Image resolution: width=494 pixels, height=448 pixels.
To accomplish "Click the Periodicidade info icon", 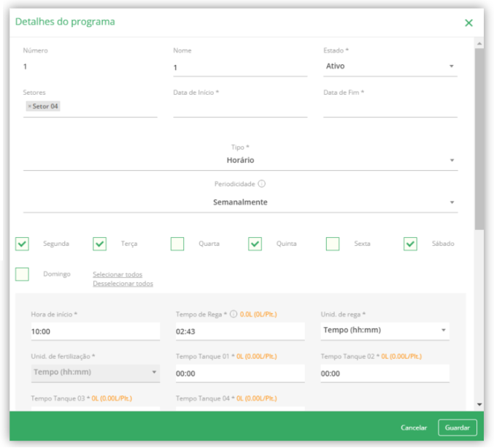I will click(x=261, y=184).
